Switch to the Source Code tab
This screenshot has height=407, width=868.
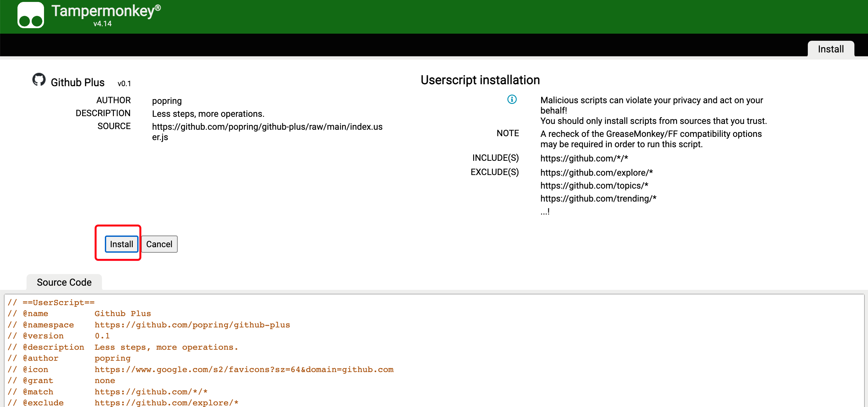64,282
